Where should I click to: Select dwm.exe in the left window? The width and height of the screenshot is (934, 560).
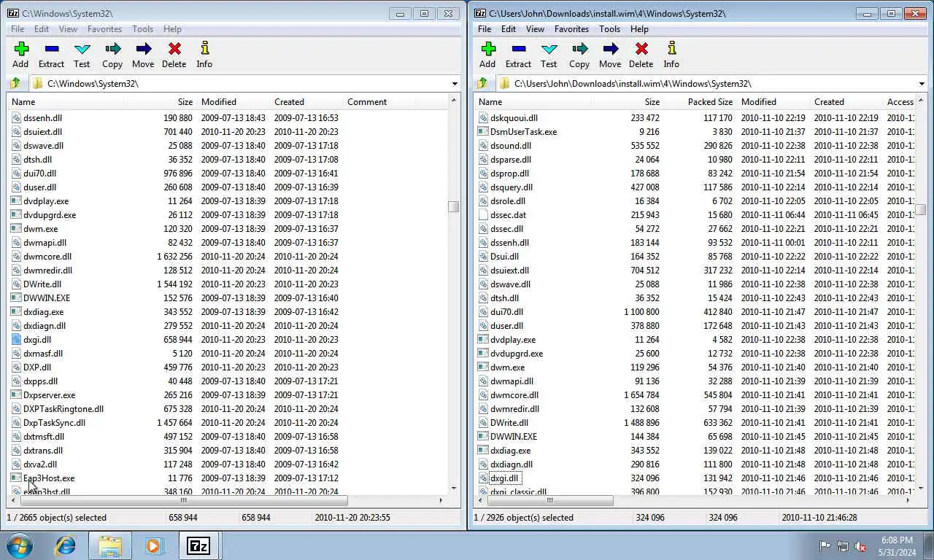(40, 229)
